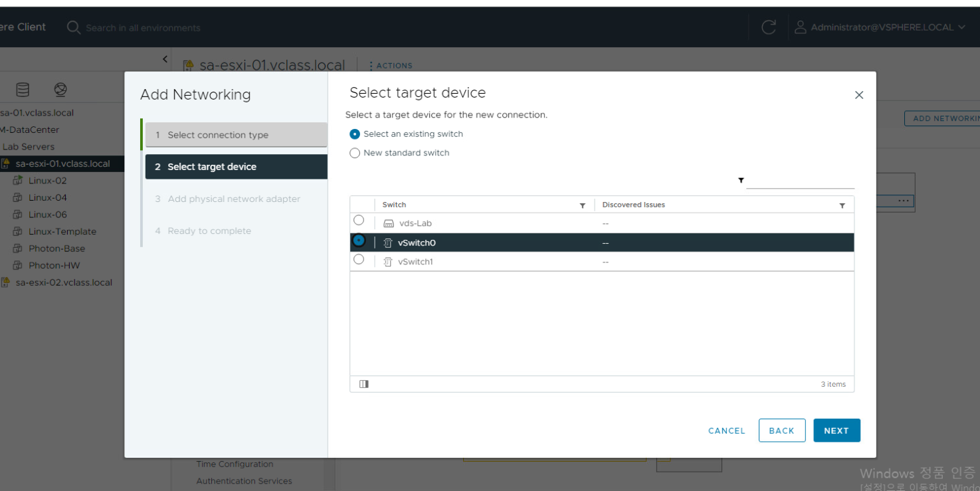This screenshot has width=980, height=491.
Task: Click the three-dot menu on switch diagram
Action: 903,201
